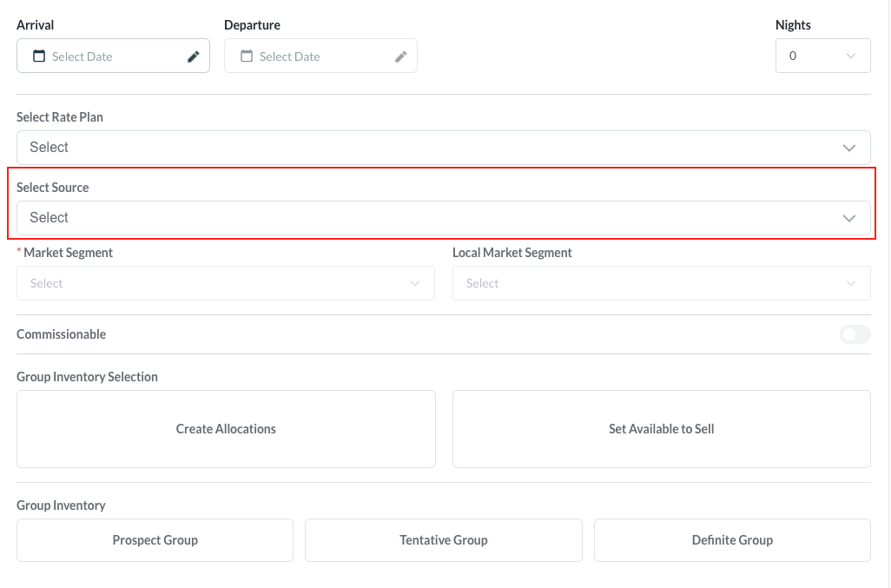
Task: Click the Arrival calendar icon
Action: 39,56
